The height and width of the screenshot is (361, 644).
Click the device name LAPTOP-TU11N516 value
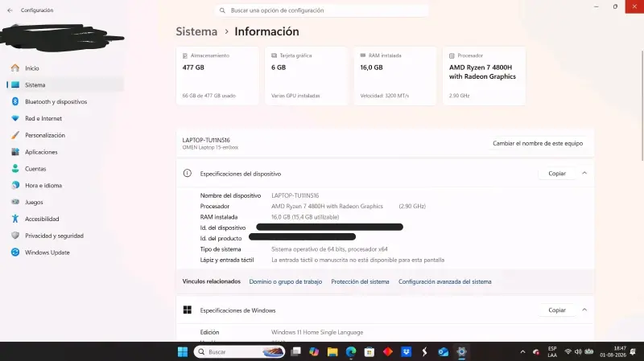click(295, 195)
